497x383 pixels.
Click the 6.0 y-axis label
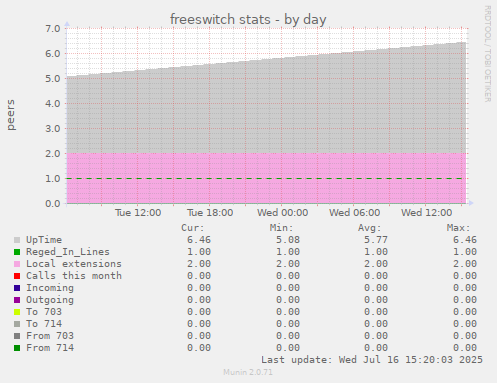point(53,54)
